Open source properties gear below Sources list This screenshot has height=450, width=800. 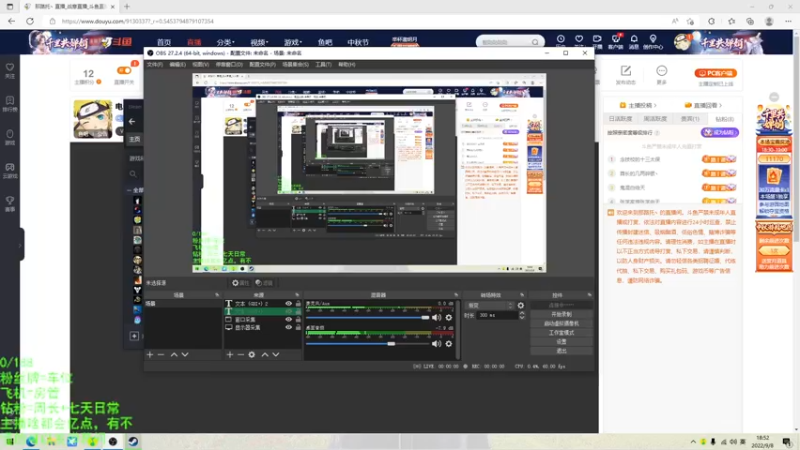point(252,355)
